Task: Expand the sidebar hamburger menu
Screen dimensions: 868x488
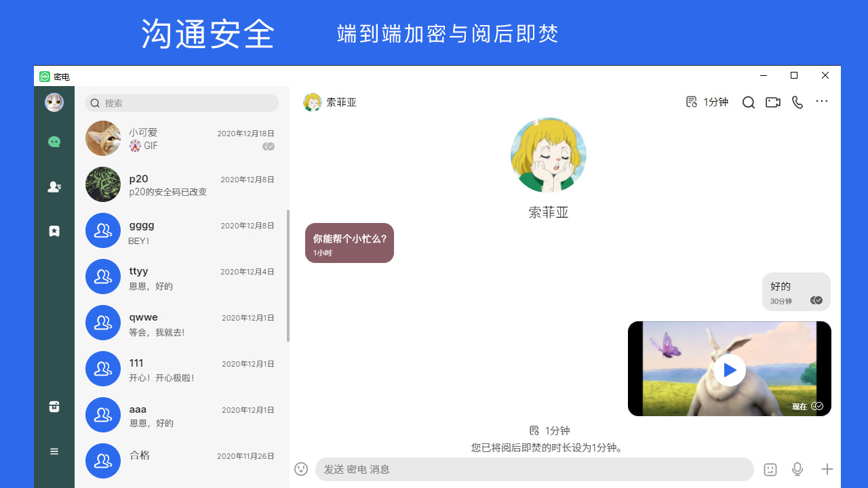Action: tap(54, 451)
